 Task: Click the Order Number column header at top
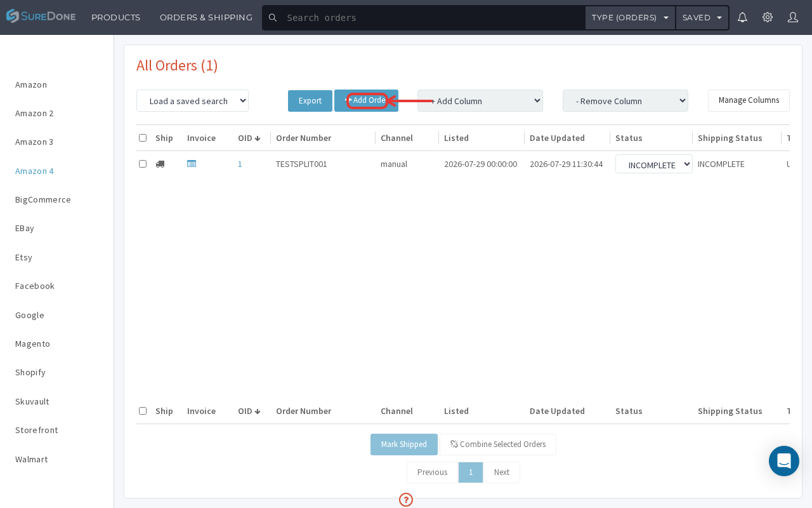[x=303, y=138]
